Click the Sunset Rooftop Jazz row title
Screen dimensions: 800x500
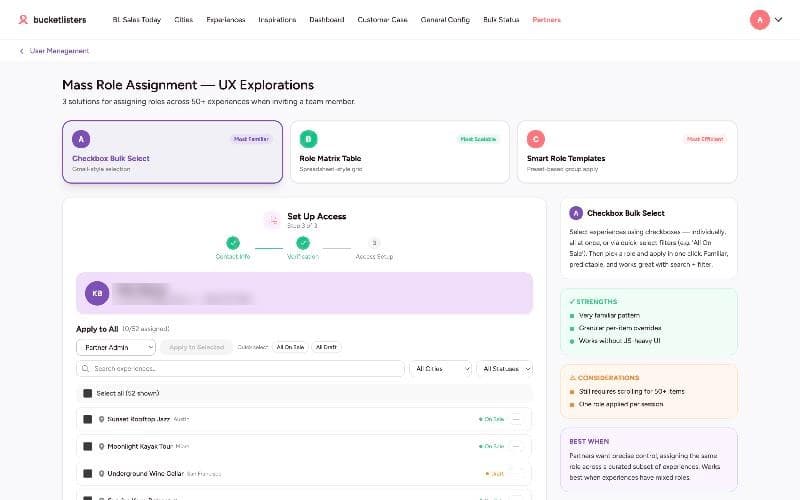tap(138, 419)
